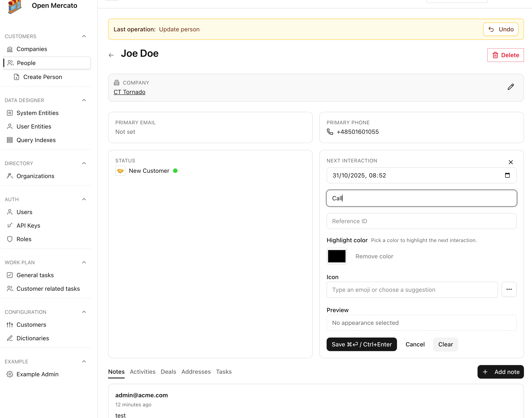The width and height of the screenshot is (532, 418).
Task: Open the calendar picker in date field
Action: (507, 175)
